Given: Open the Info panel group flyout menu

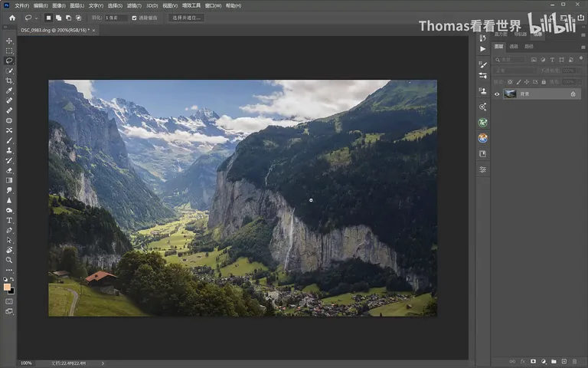Looking at the screenshot, I should coord(583,34).
